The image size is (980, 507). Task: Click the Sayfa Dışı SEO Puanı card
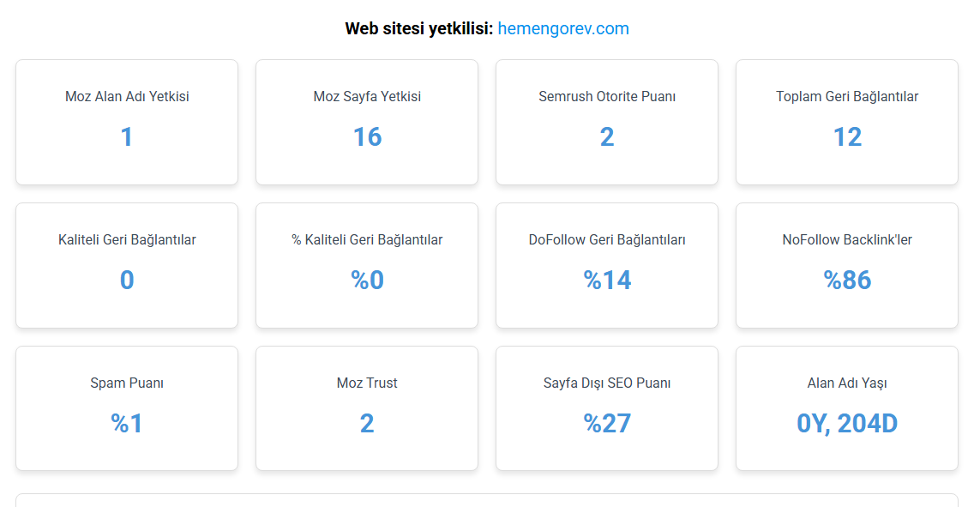click(607, 408)
